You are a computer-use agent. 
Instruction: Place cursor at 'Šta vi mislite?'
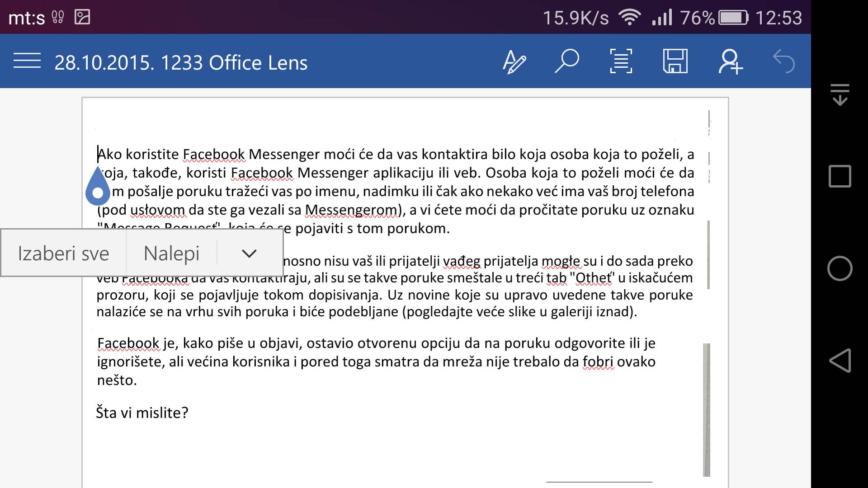pos(142,413)
